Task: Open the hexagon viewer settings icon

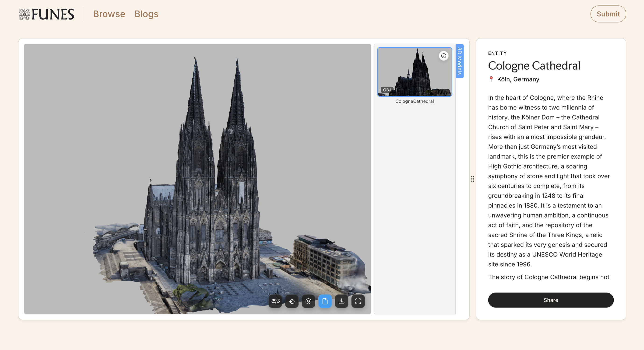Action: click(308, 301)
